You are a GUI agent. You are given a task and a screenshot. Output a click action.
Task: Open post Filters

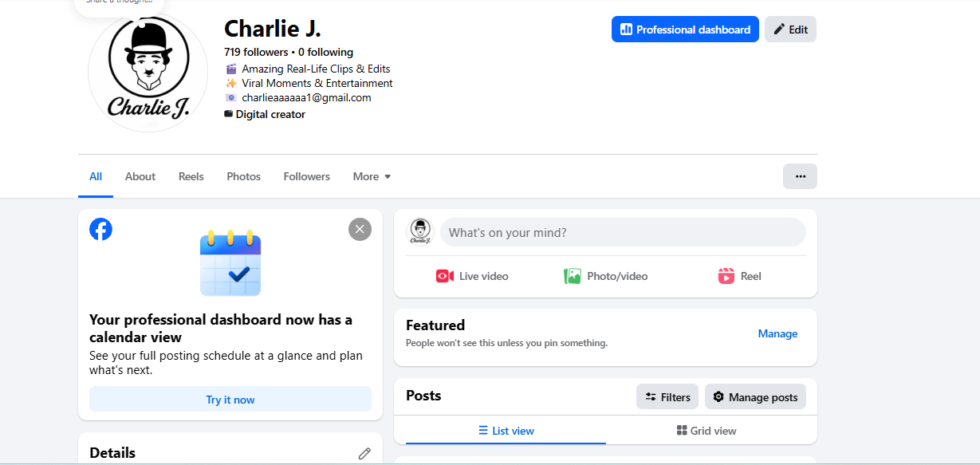[x=667, y=396]
